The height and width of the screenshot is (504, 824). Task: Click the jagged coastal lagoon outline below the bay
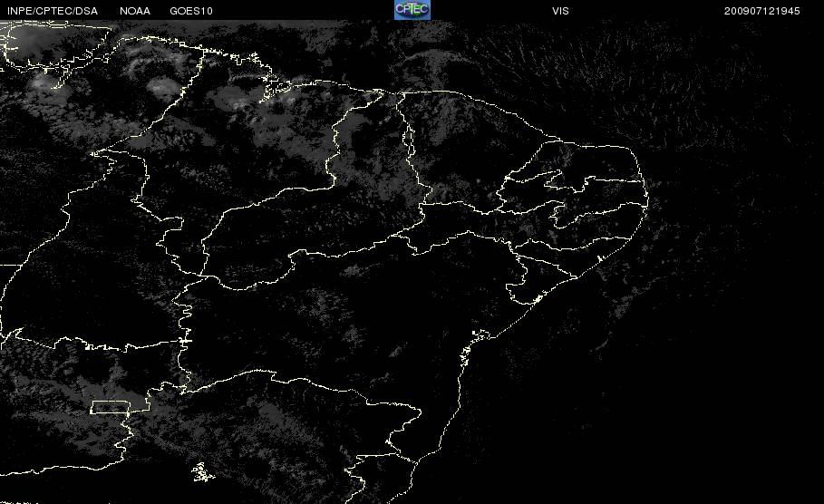tap(466, 355)
